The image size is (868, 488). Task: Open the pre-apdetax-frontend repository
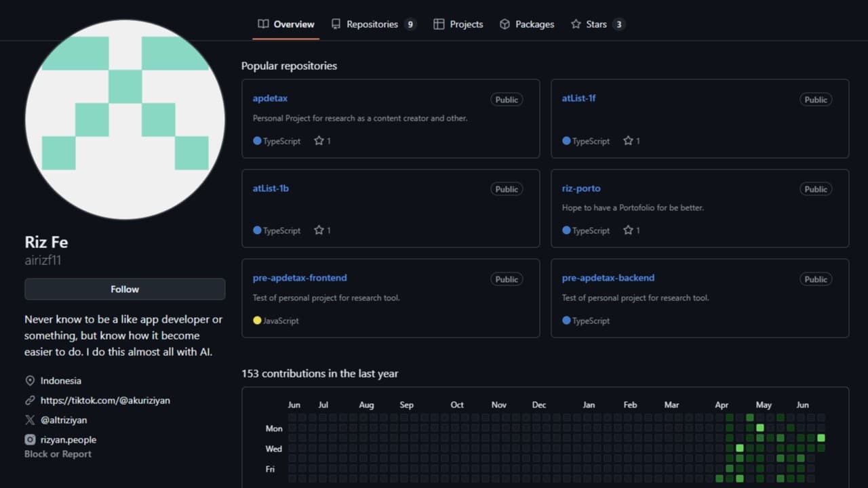coord(300,277)
